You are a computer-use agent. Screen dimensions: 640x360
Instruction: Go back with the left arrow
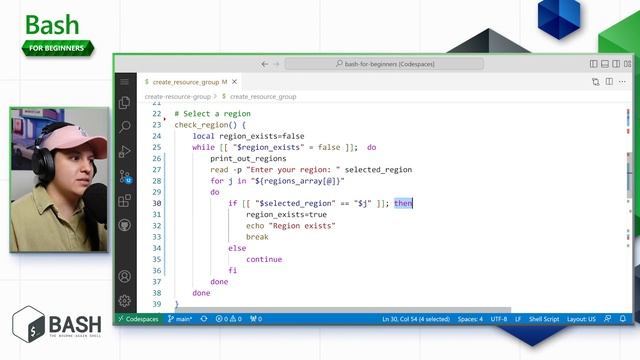click(264, 64)
